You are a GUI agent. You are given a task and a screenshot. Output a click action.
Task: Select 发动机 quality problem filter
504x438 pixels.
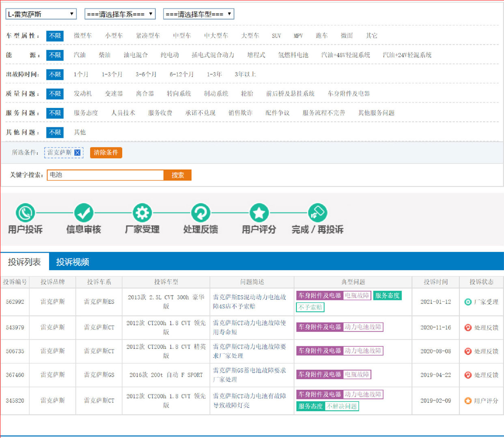click(83, 94)
